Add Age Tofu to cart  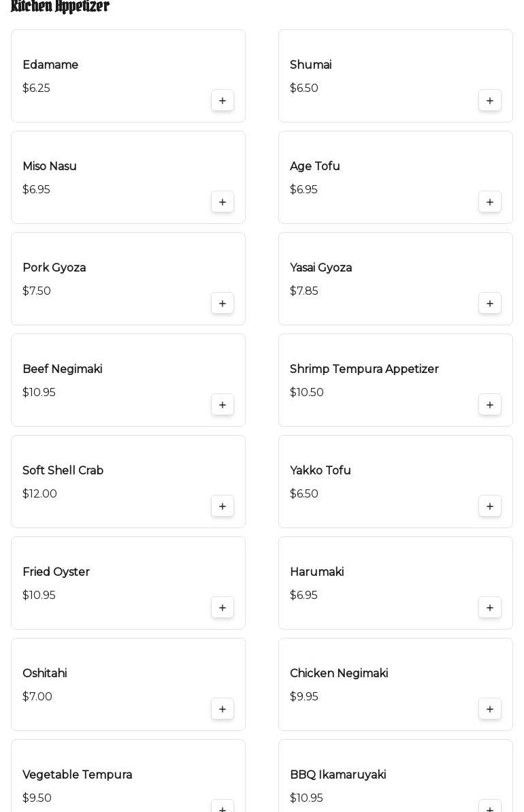(490, 202)
